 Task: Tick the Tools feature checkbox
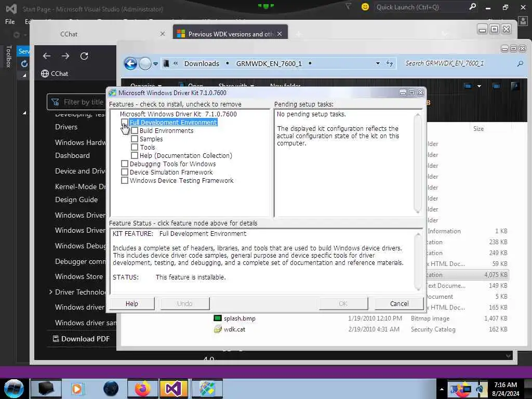coord(135,147)
